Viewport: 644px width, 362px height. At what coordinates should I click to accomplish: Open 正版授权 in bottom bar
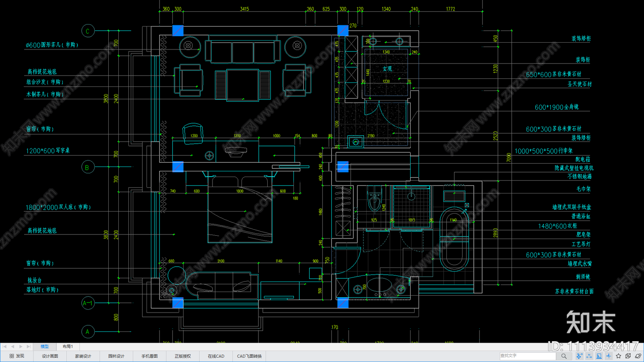183,356
